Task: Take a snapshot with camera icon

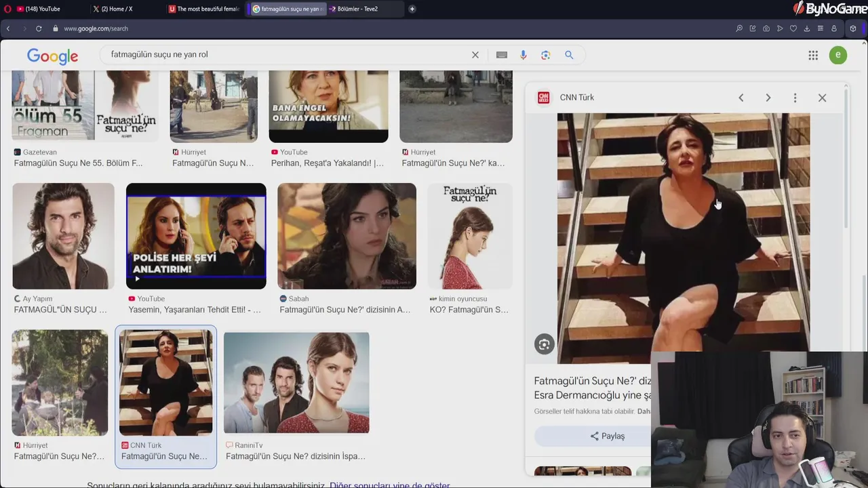Action: (x=766, y=28)
